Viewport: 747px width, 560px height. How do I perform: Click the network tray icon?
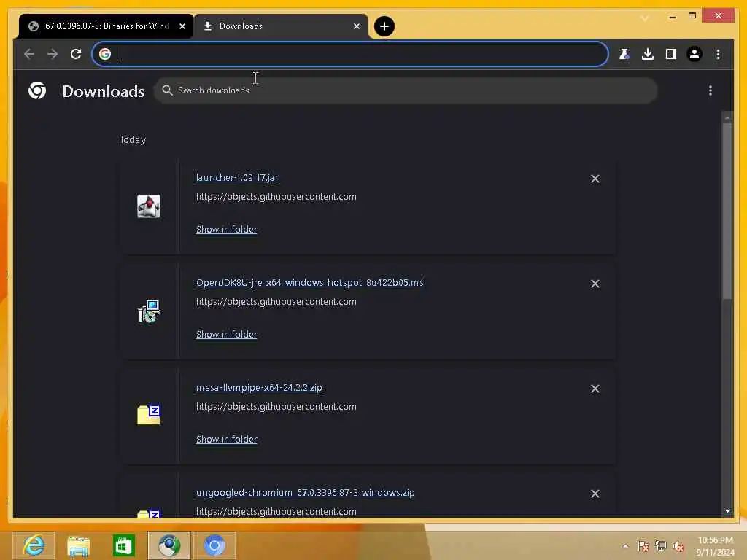[x=660, y=546]
